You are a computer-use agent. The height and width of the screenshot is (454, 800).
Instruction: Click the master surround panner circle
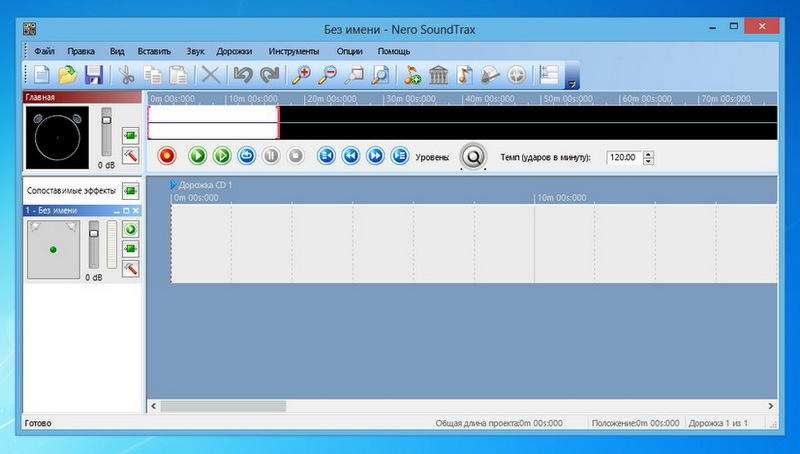tap(57, 137)
